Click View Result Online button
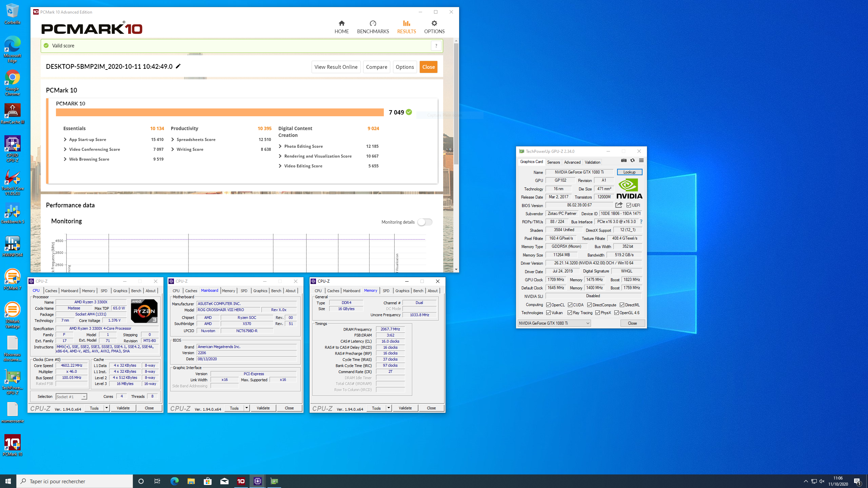The height and width of the screenshot is (488, 868). coord(336,67)
